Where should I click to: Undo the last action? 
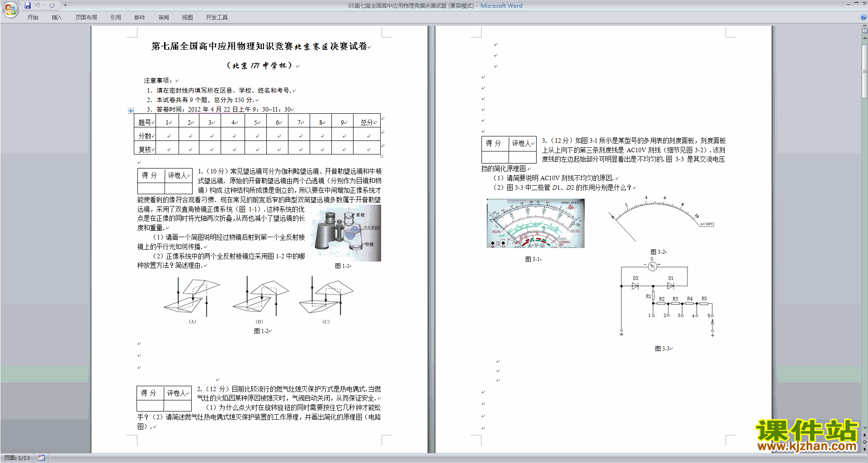click(x=38, y=5)
